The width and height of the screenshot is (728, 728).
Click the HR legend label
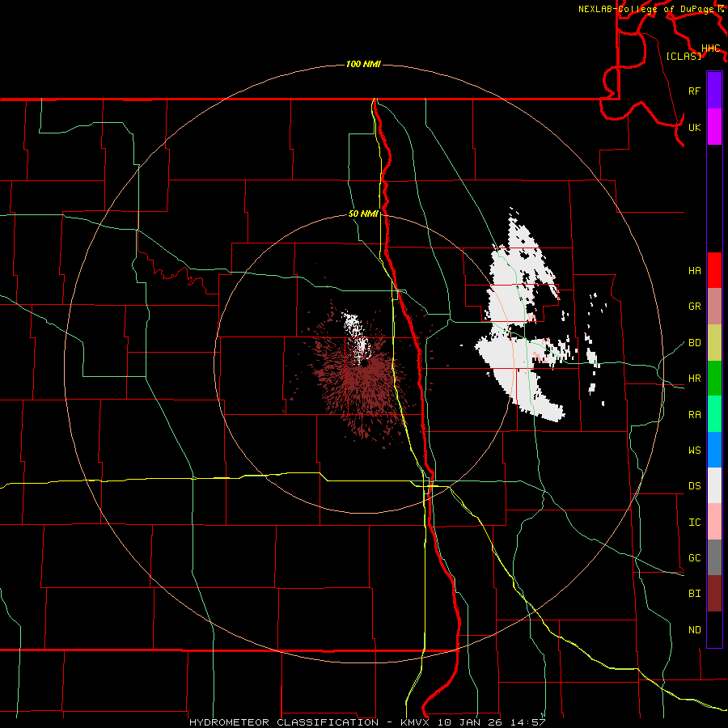(694, 379)
